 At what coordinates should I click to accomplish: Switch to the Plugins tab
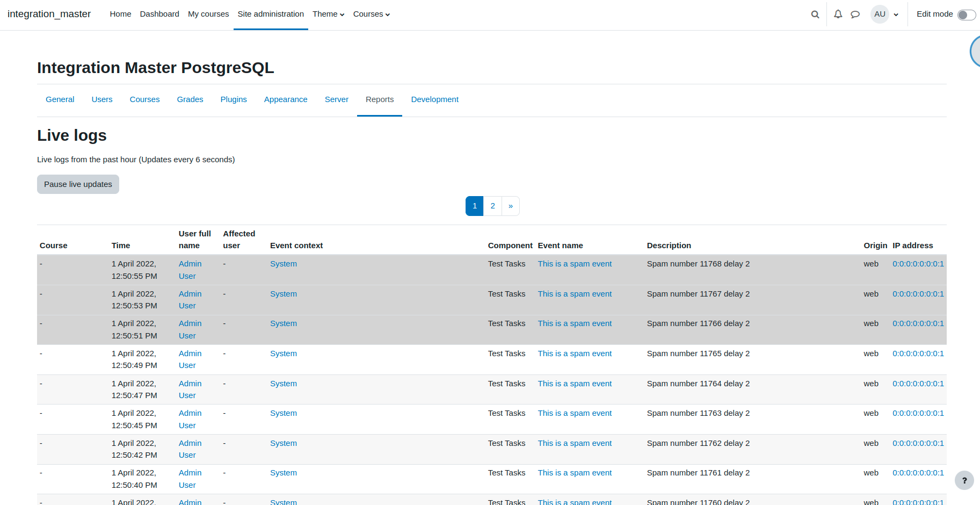click(234, 99)
